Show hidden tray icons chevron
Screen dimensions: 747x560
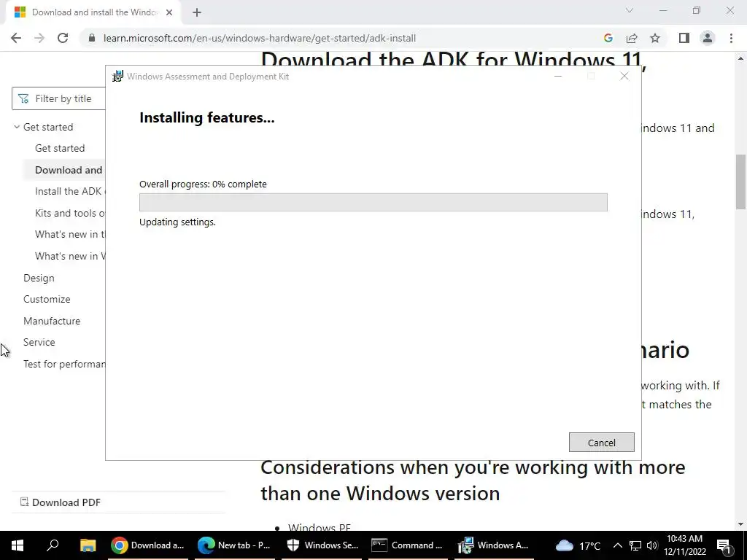[x=617, y=545]
